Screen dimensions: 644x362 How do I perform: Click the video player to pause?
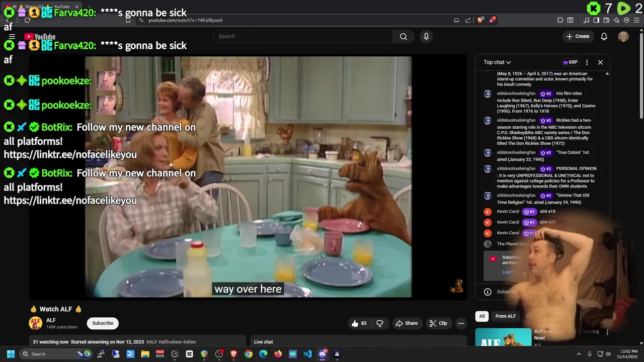(x=248, y=176)
